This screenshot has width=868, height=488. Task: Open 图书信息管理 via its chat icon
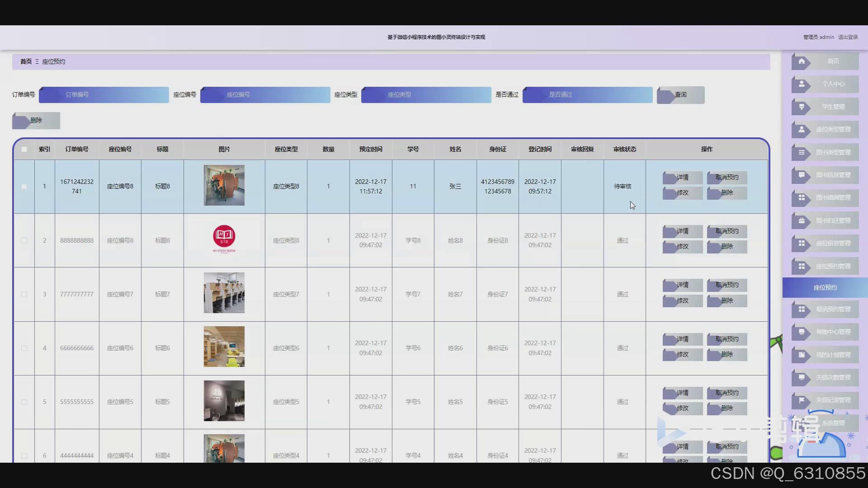[802, 175]
